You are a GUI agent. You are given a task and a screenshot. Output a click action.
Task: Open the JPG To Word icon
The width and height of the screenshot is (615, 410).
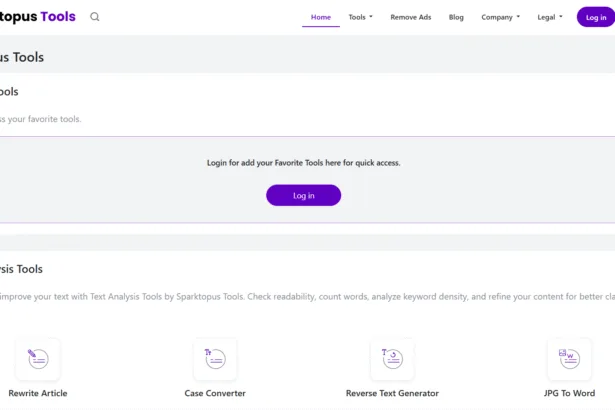click(569, 359)
